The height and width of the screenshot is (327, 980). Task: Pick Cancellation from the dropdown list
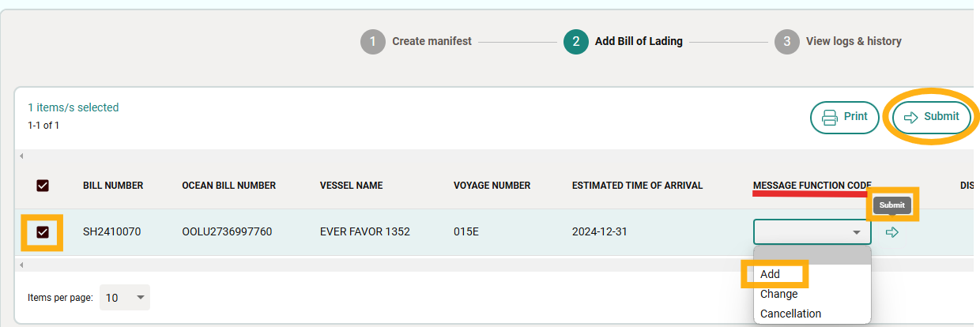coord(790,314)
